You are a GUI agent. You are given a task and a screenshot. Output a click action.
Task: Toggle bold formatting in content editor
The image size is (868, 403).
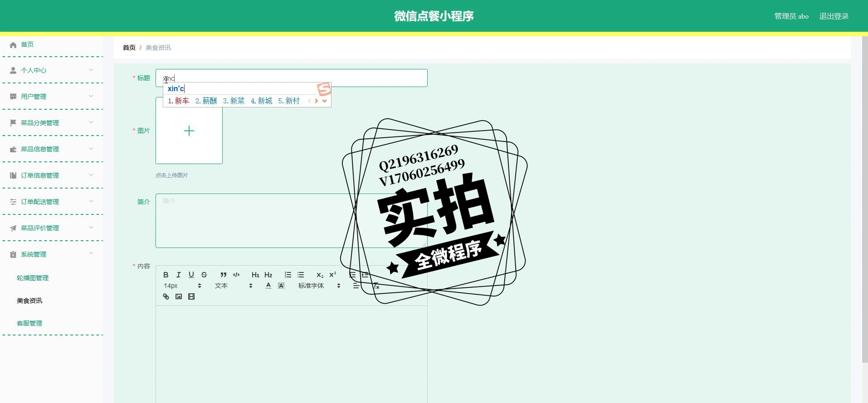point(166,275)
